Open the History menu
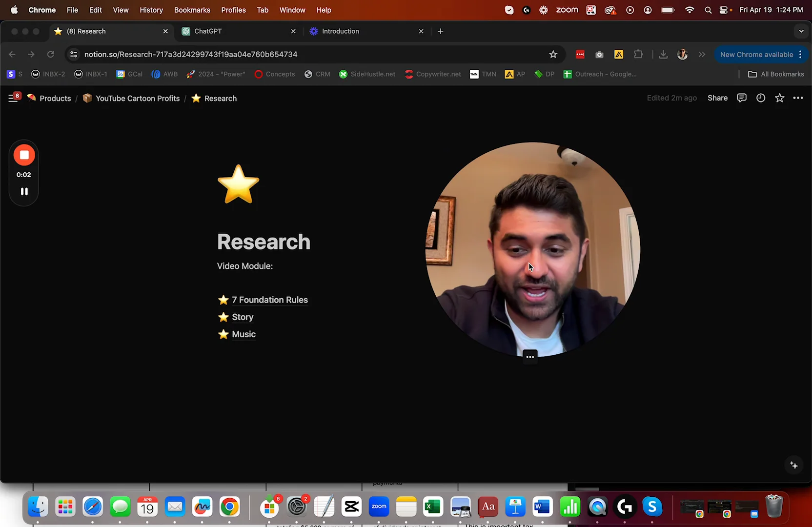The height and width of the screenshot is (527, 812). (x=151, y=10)
